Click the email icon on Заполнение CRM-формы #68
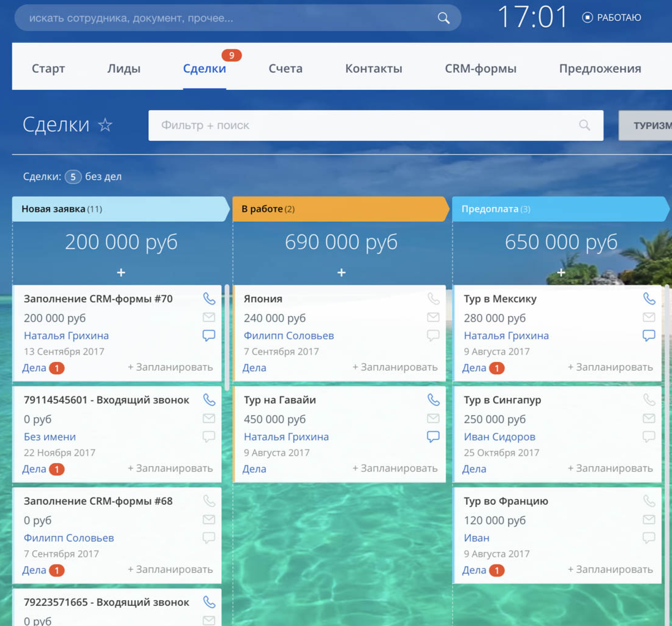 point(209,519)
